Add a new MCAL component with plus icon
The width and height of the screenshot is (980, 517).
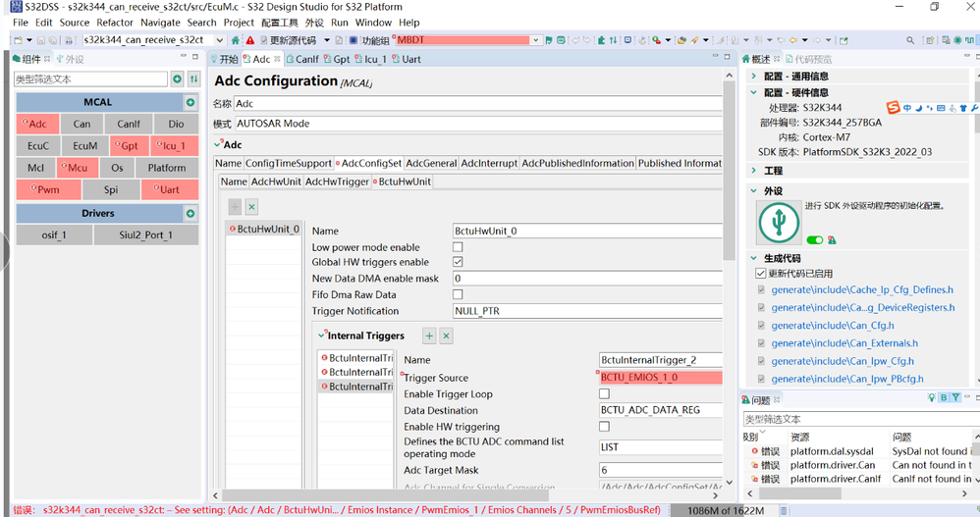pyautogui.click(x=190, y=102)
